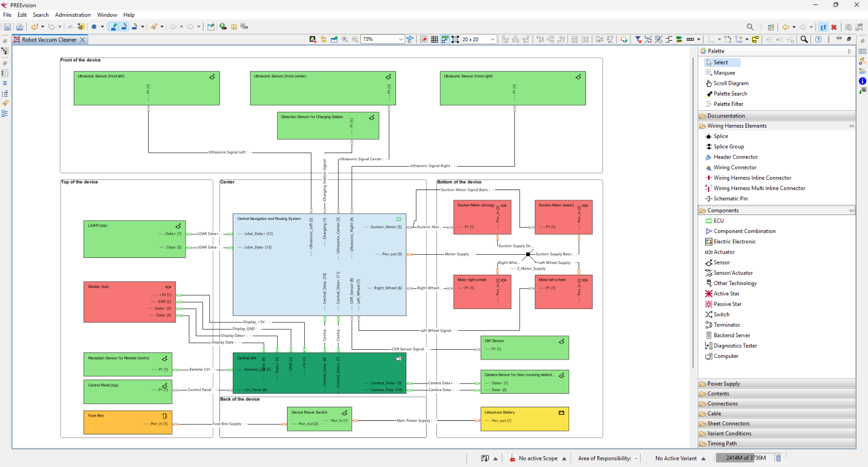
Task: Click the Undo arrow icon
Action: [34, 27]
